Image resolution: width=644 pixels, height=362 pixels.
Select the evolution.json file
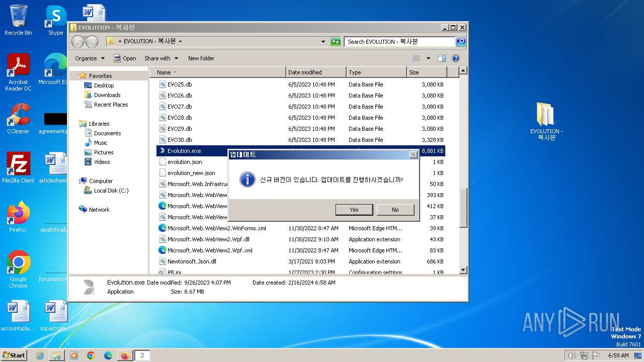coord(185,162)
